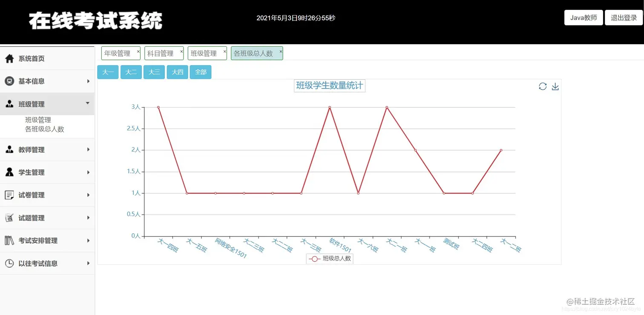The height and width of the screenshot is (315, 644).
Task: Show all grades with 全部 button
Action: coord(201,72)
